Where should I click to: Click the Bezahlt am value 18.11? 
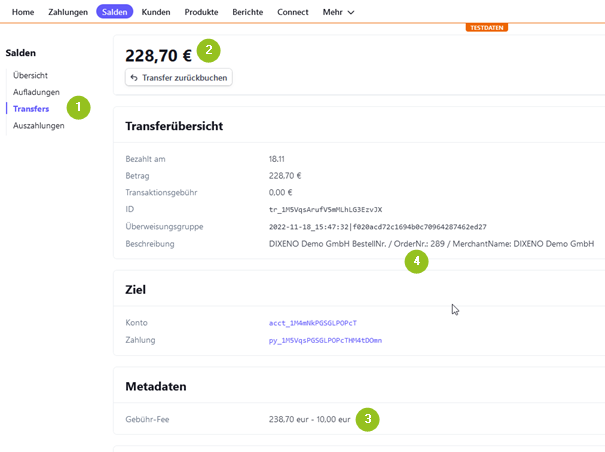point(277,159)
